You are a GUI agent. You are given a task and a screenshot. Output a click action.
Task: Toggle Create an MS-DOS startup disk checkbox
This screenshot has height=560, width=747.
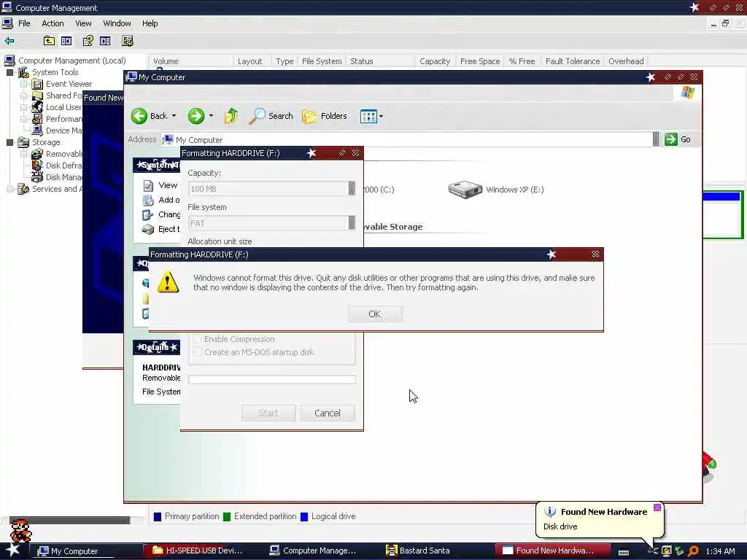197,352
